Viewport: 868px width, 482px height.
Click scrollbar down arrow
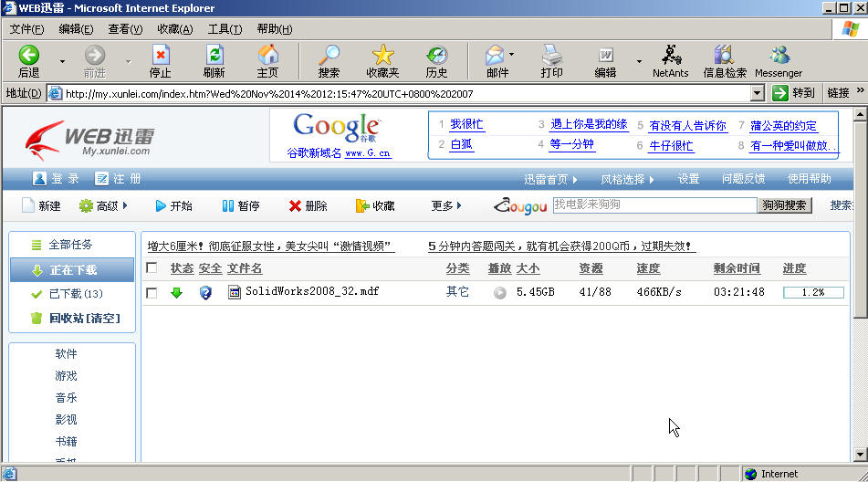pos(860,455)
